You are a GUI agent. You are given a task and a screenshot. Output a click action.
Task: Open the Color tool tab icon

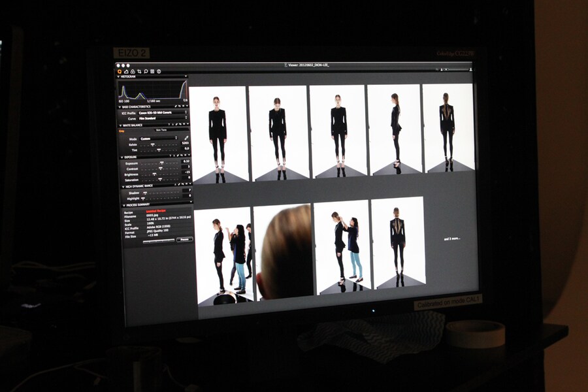tap(133, 72)
